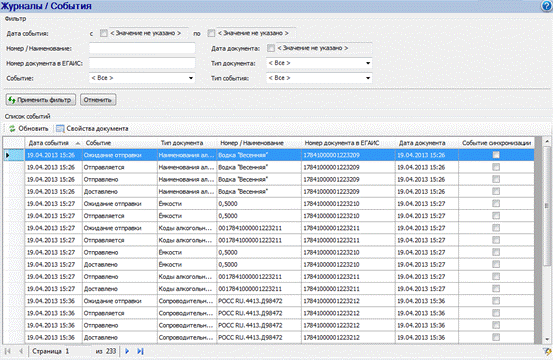The width and height of the screenshot is (553, 360).
Task: Select the current row indicator arrow
Action: pos(7,155)
